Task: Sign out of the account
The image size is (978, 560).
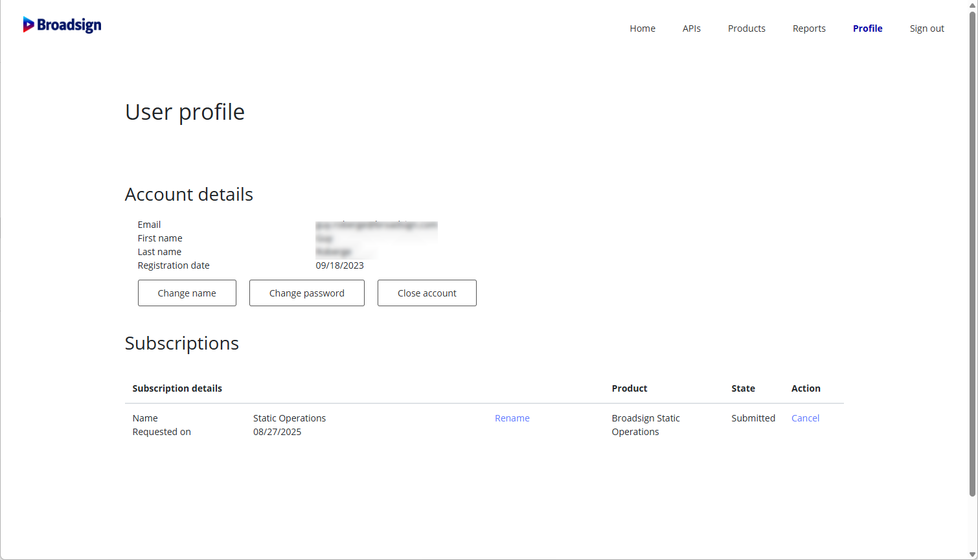Action: (x=926, y=28)
